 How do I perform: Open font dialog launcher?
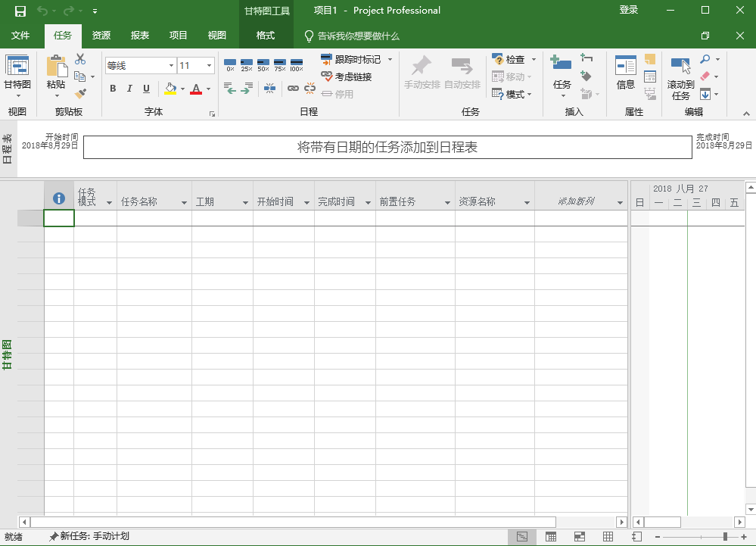click(x=212, y=114)
